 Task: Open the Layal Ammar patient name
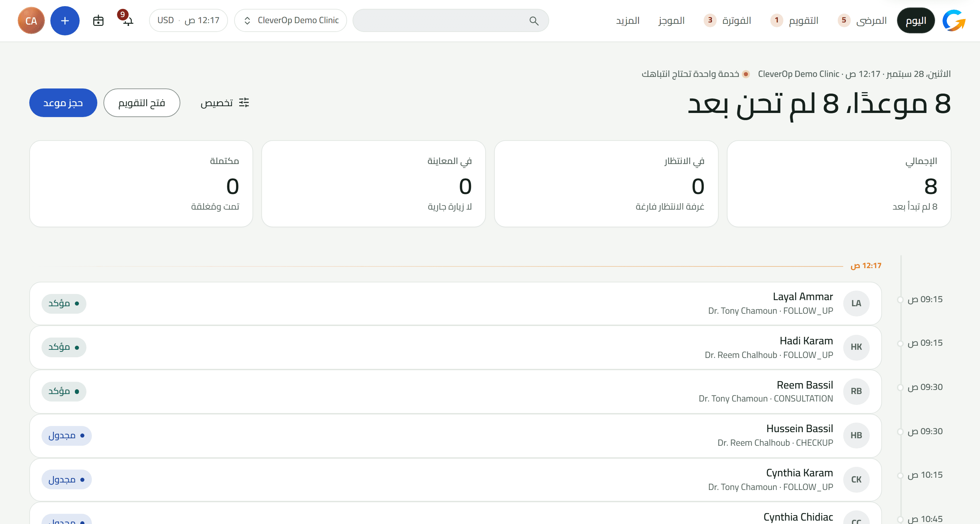click(803, 297)
